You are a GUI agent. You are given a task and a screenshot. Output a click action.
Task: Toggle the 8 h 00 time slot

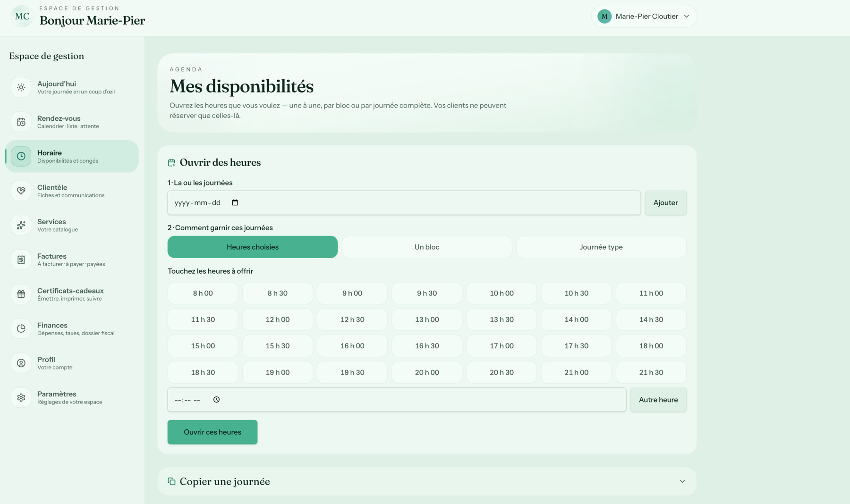click(x=203, y=293)
